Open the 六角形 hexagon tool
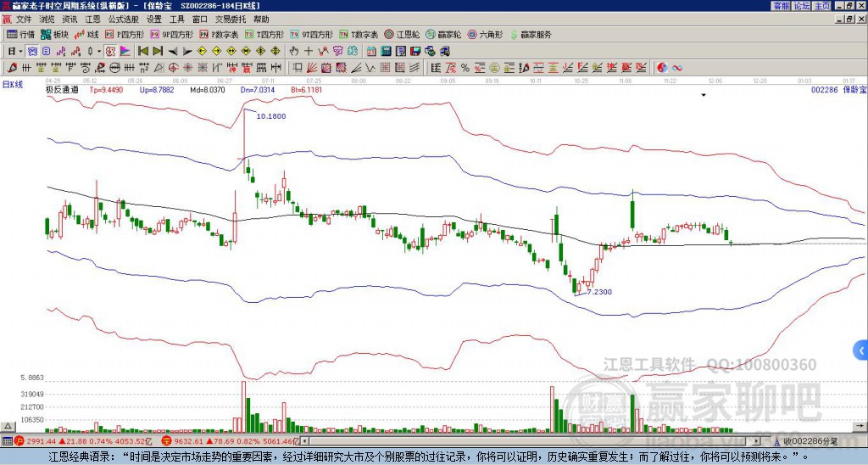The width and height of the screenshot is (868, 465). point(485,34)
